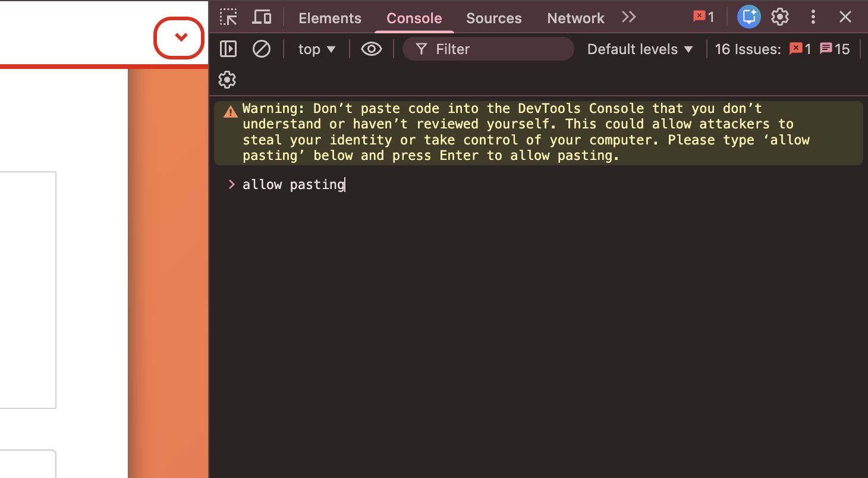Click the red error count badge
Viewport: 868px width, 478px height.
(704, 17)
